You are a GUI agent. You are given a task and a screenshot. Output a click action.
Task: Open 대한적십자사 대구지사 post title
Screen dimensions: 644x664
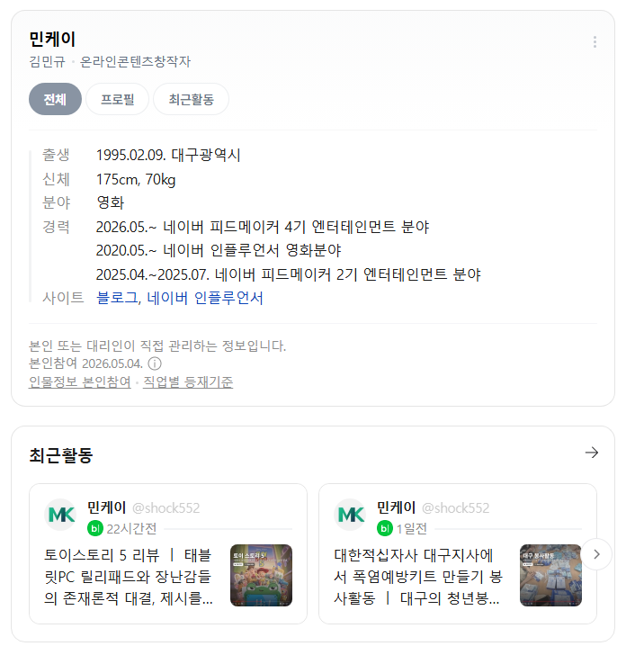[x=418, y=577]
